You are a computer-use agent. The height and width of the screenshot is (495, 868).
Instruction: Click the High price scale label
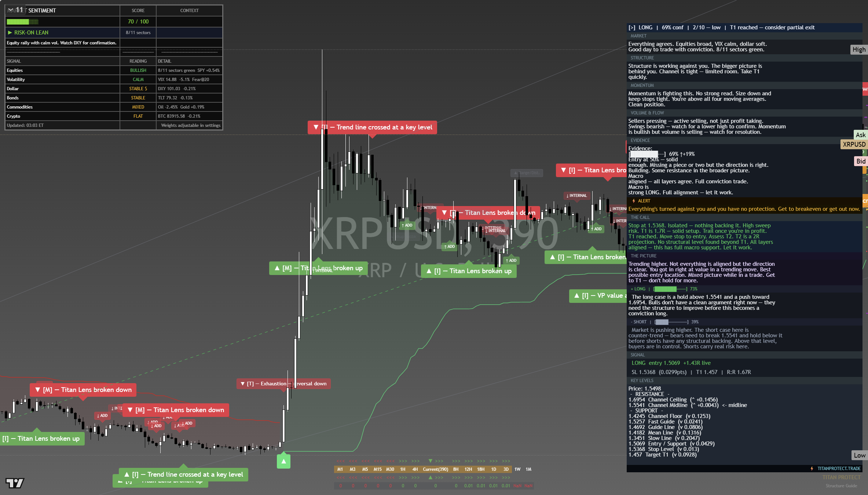(859, 49)
